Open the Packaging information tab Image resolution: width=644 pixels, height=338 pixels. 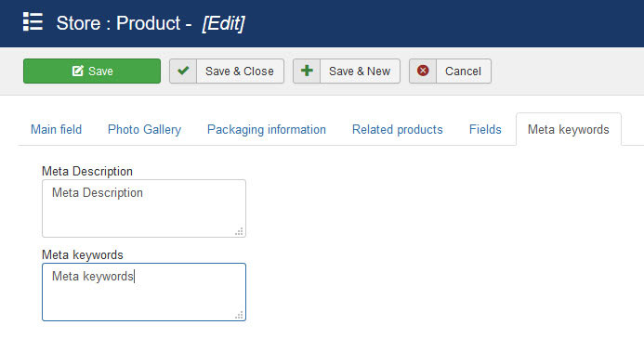267,130
